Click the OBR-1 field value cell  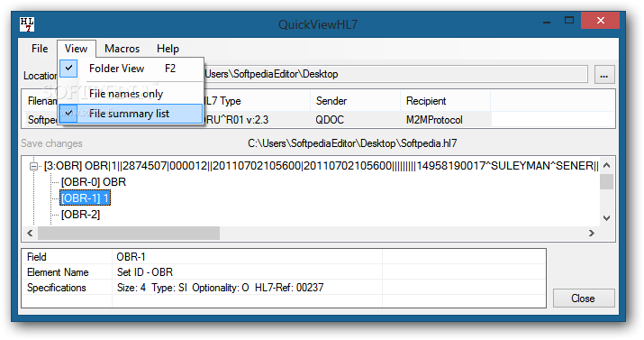click(x=247, y=257)
